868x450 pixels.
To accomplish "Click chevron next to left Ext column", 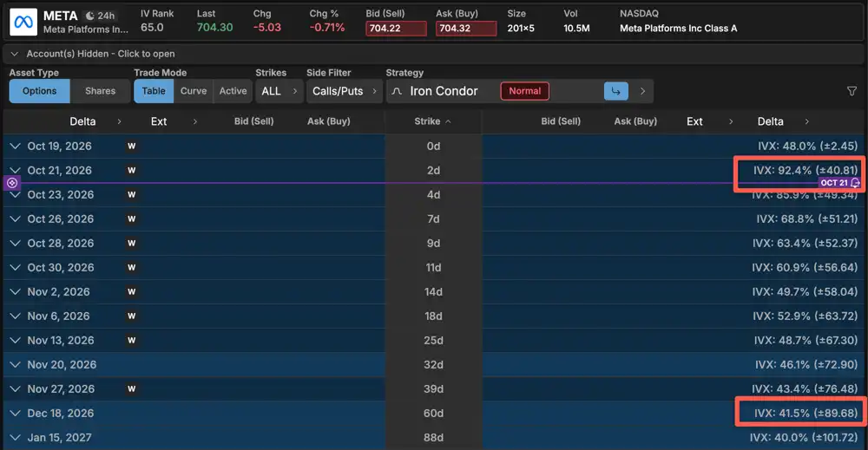I will pos(194,121).
